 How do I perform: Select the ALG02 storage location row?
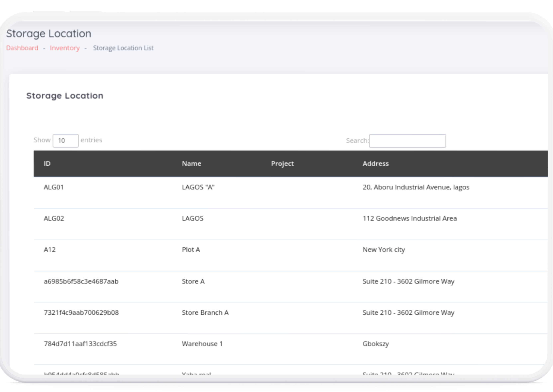click(54, 218)
